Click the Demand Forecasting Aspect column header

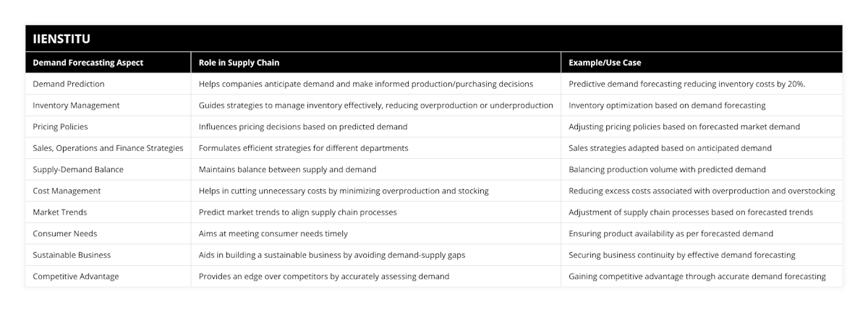88,63
